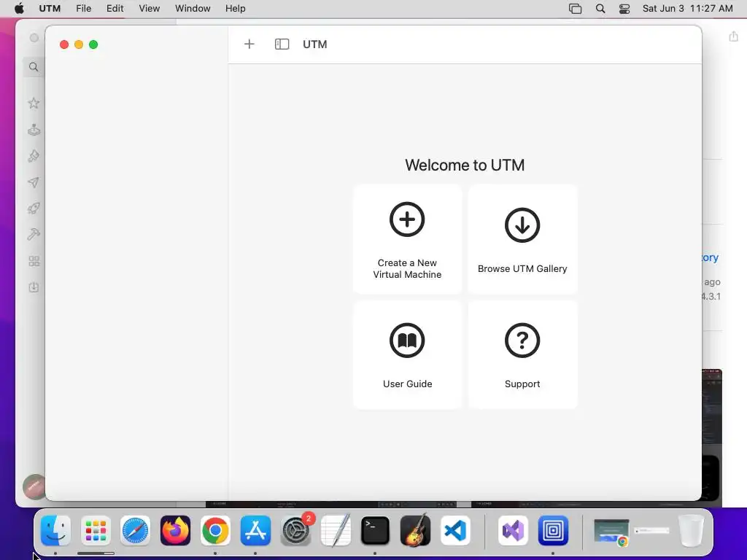Minimize the UTM window with yellow button
Image resolution: width=747 pixels, height=560 pixels.
pos(79,44)
